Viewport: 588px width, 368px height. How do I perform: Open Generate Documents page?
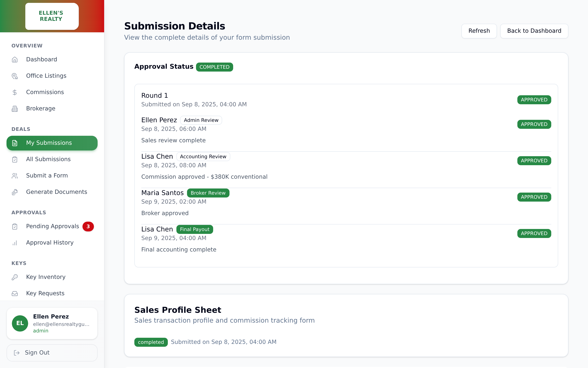52,192
